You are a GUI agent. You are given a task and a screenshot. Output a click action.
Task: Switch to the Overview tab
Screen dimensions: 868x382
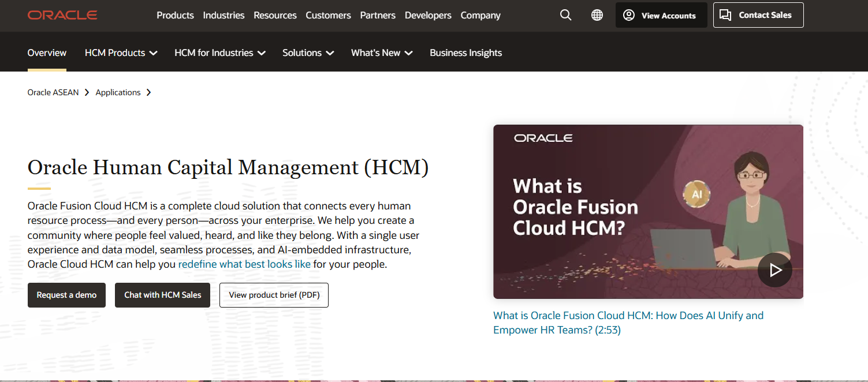[x=47, y=53]
